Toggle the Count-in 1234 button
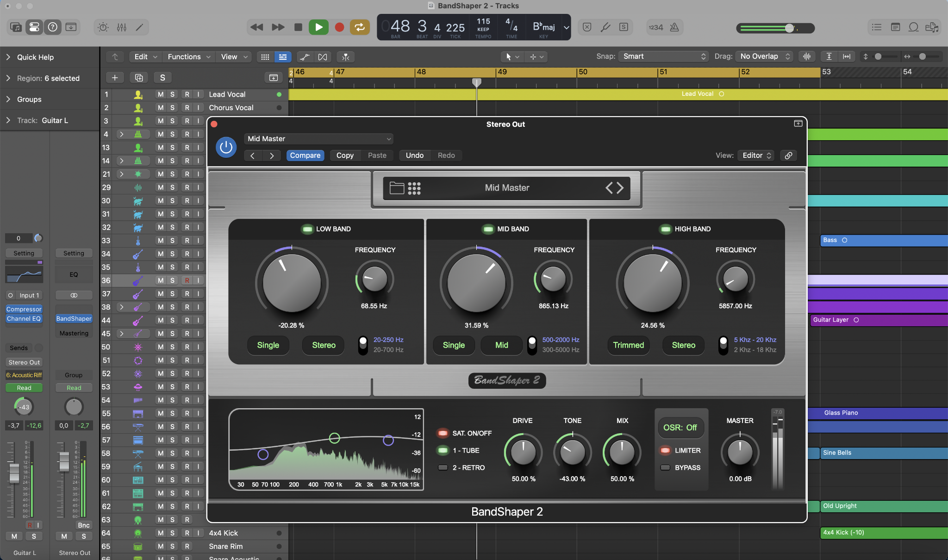 click(x=656, y=27)
